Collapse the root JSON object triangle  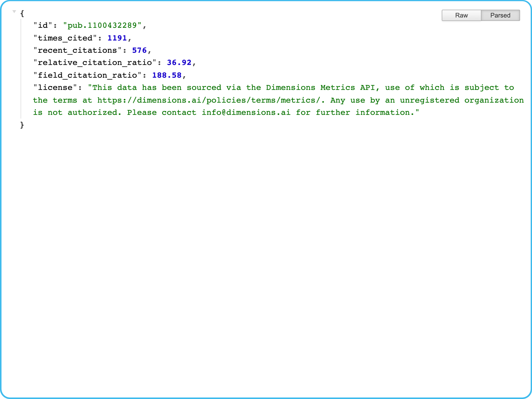click(x=14, y=11)
